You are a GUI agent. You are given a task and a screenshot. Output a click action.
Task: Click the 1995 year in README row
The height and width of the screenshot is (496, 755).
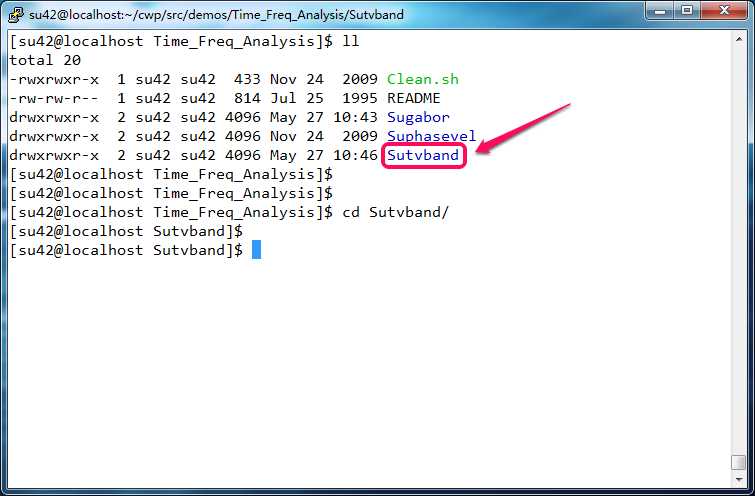click(x=360, y=98)
